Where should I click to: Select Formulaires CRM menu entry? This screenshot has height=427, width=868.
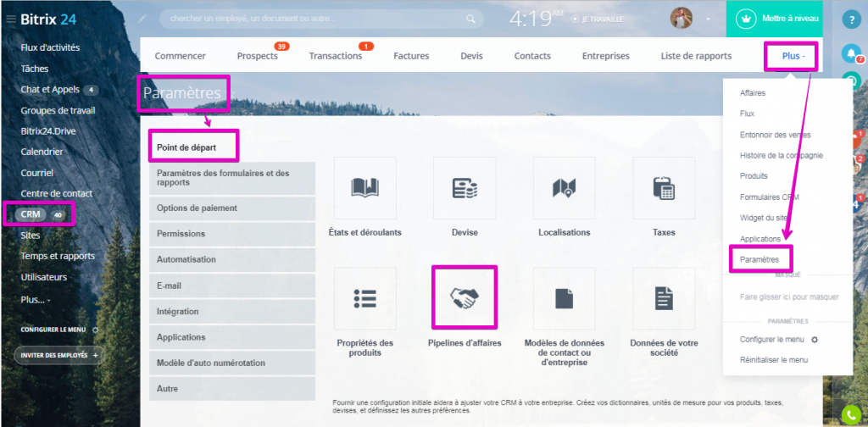(x=769, y=197)
